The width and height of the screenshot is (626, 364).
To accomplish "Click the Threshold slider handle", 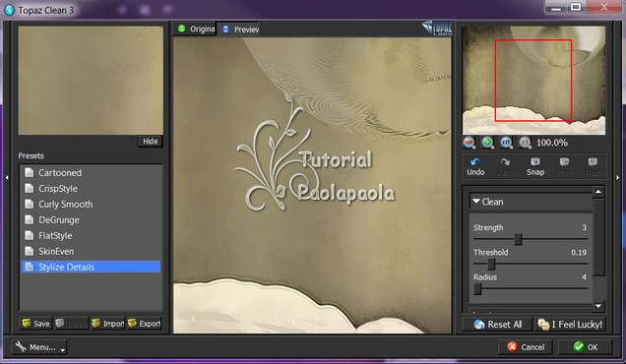I will click(x=491, y=264).
